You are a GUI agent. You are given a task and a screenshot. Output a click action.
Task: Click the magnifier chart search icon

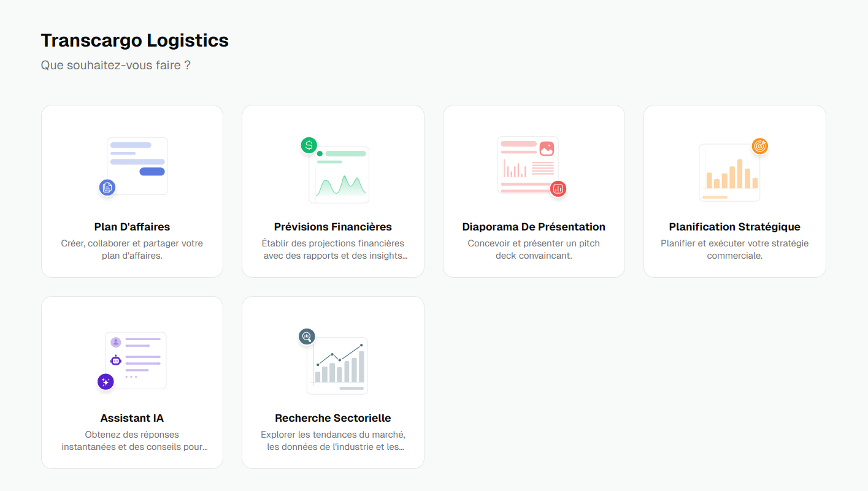[307, 337]
